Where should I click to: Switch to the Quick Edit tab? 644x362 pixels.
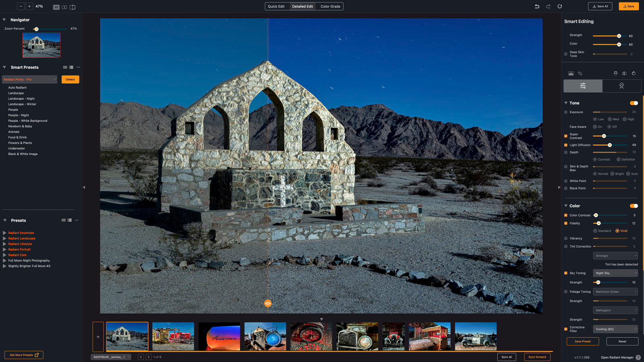coord(276,6)
